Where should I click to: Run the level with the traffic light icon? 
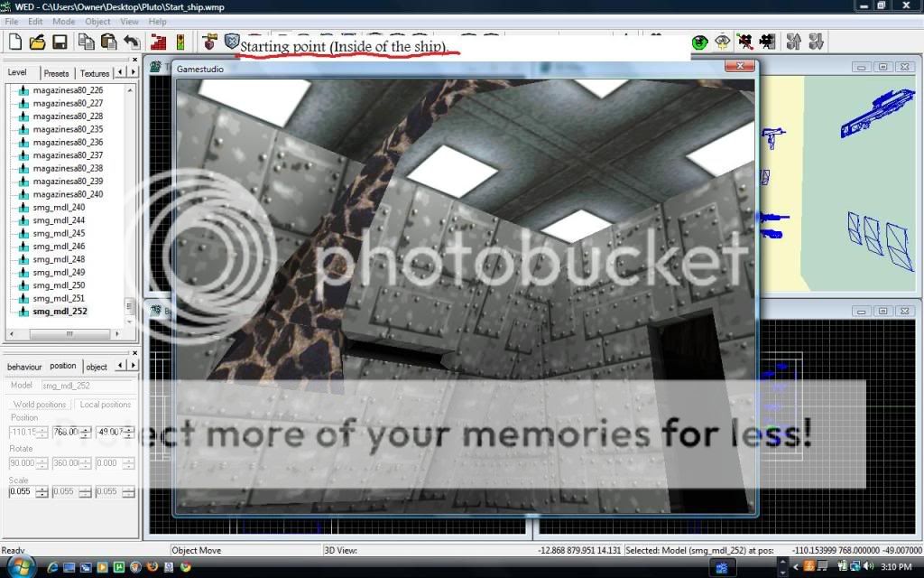click(x=180, y=42)
